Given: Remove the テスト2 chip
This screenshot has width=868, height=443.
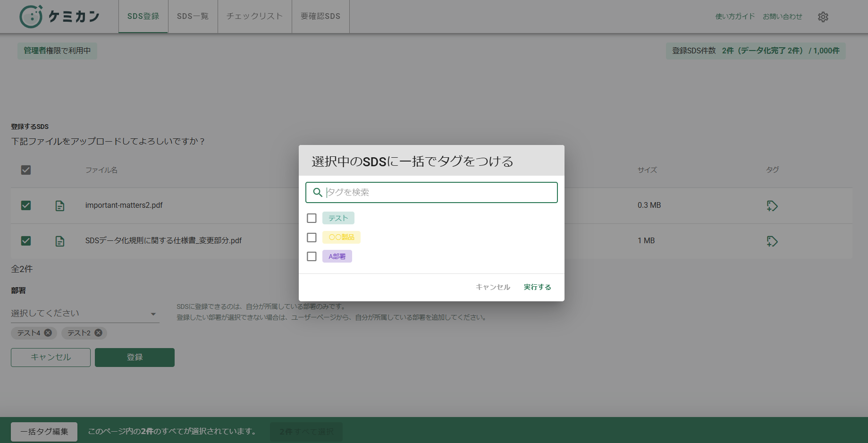Looking at the screenshot, I should point(98,333).
